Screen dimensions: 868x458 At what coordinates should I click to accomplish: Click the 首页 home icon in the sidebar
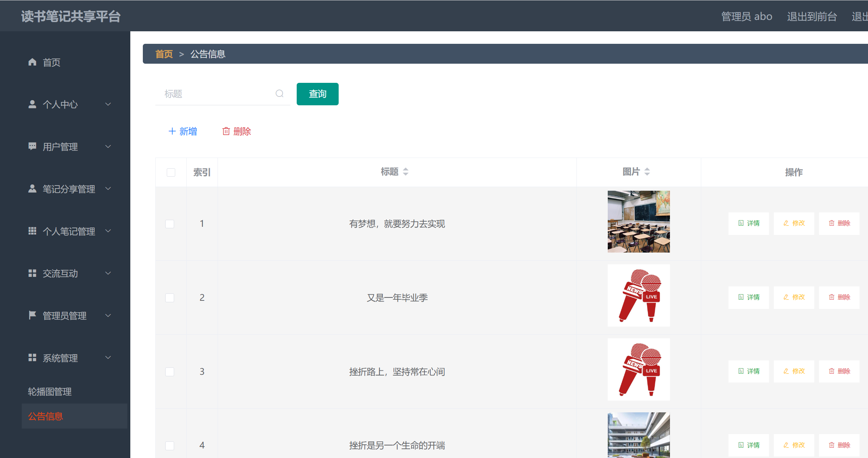click(x=32, y=62)
